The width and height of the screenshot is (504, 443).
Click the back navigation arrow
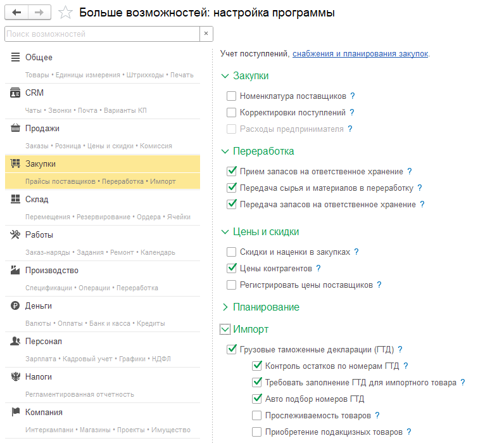(x=16, y=12)
